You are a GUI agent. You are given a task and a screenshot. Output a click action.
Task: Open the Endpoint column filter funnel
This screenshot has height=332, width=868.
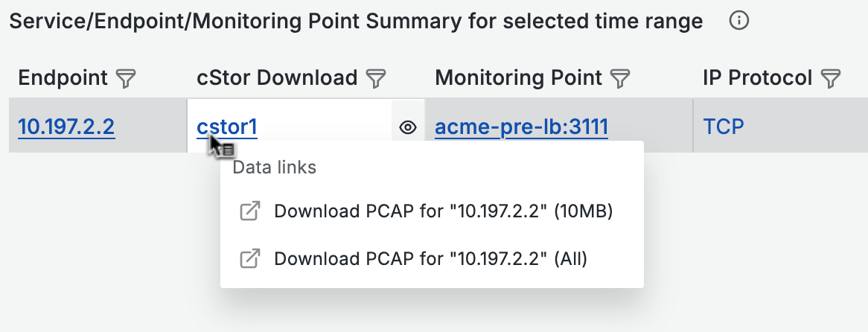(127, 79)
